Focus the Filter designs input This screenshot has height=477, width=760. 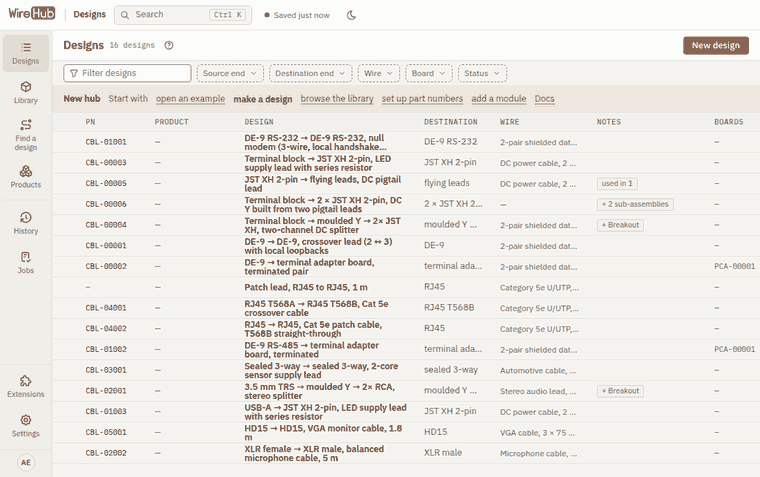pyautogui.click(x=127, y=73)
